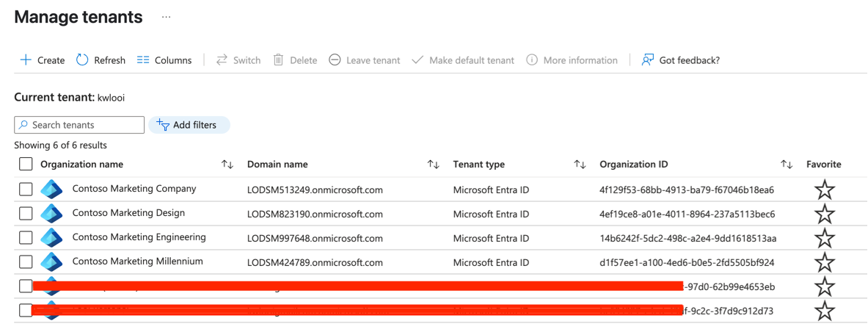
Task: Check the Contoso Marketing Design row checkbox
Action: click(x=26, y=214)
